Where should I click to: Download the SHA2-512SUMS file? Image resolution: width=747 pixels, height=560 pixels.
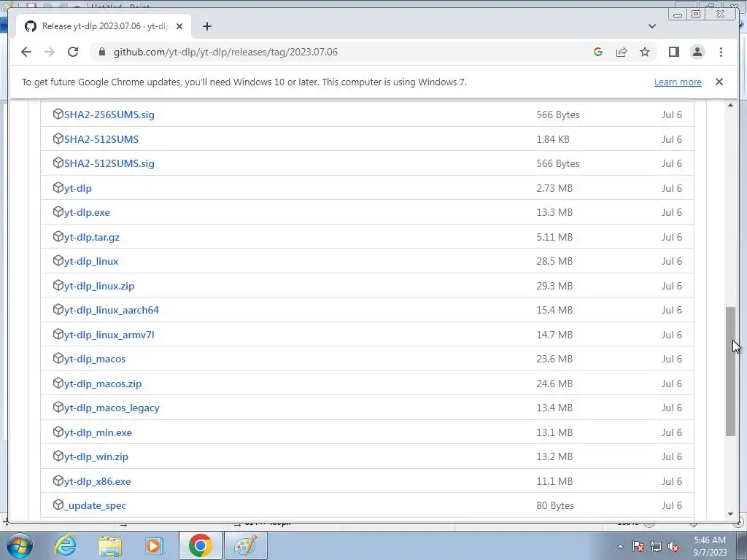pyautogui.click(x=101, y=139)
